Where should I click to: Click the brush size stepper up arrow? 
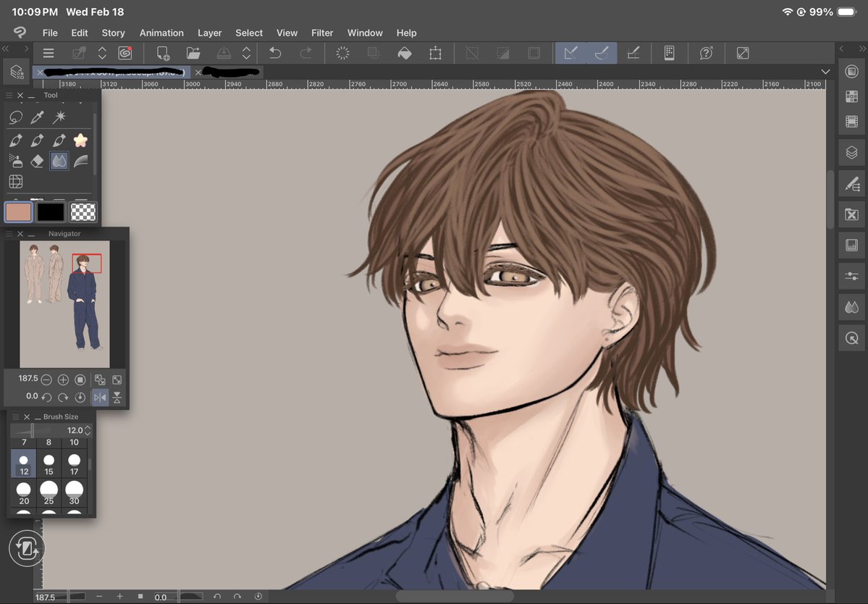[x=88, y=427]
